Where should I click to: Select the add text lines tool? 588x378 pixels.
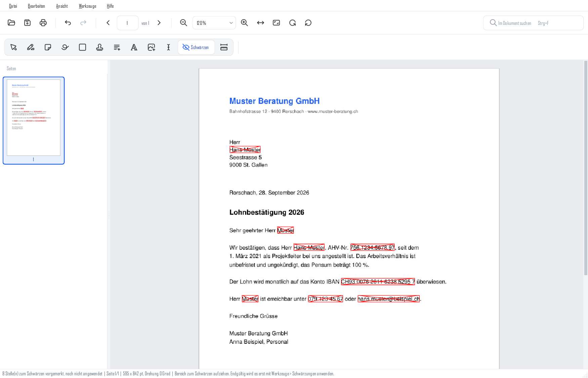[x=117, y=47]
